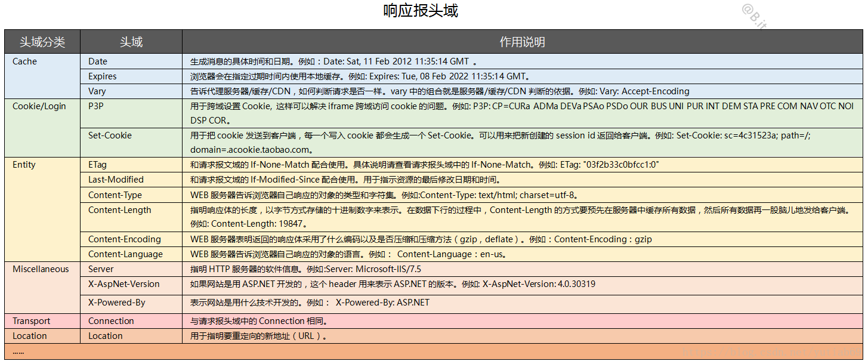Image resolution: width=868 pixels, height=364 pixels.
Task: Click the Cookie/Login category cell
Action: click(42, 128)
